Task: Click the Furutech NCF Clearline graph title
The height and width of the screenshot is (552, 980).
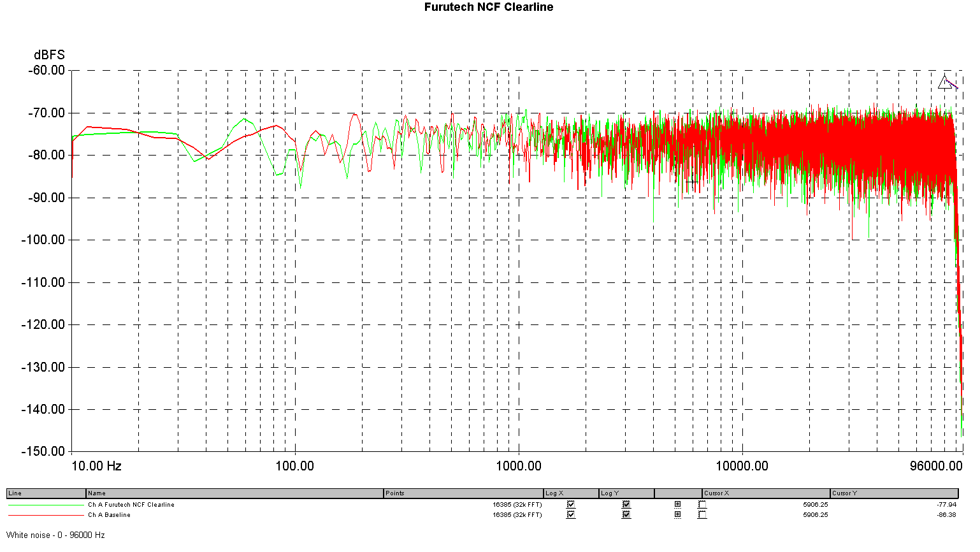Action: tap(489, 7)
